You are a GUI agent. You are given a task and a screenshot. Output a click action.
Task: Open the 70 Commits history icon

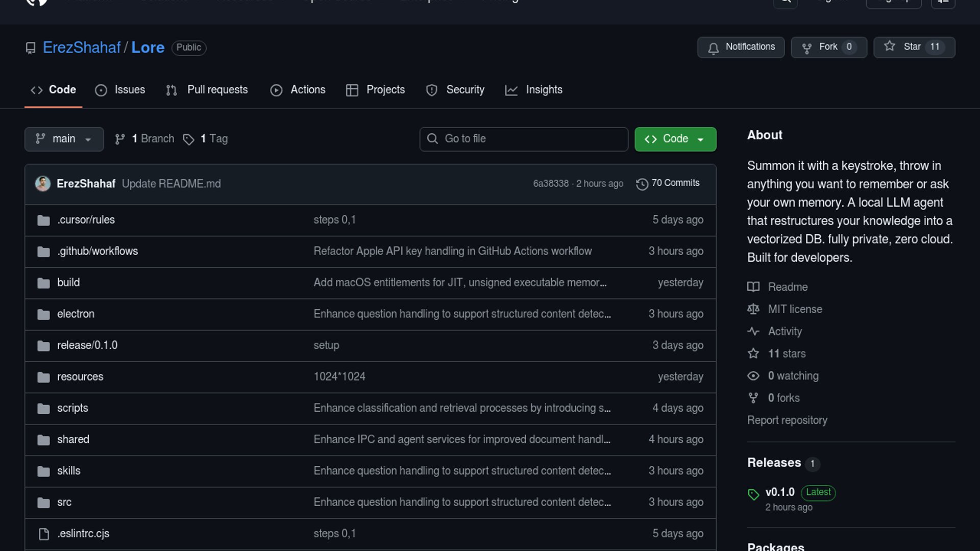pos(642,184)
